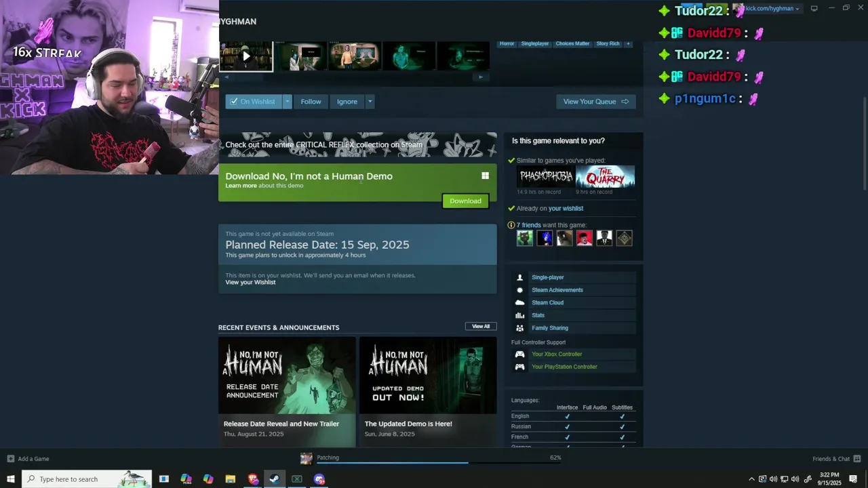
Task: Open Xbox app from taskbar
Action: tap(297, 479)
